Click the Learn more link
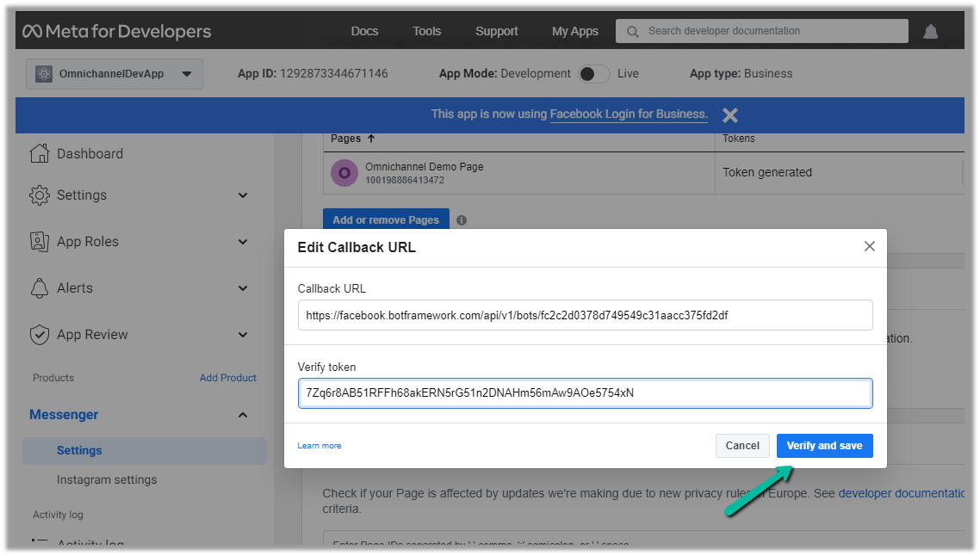This screenshot has width=980, height=556. point(319,446)
